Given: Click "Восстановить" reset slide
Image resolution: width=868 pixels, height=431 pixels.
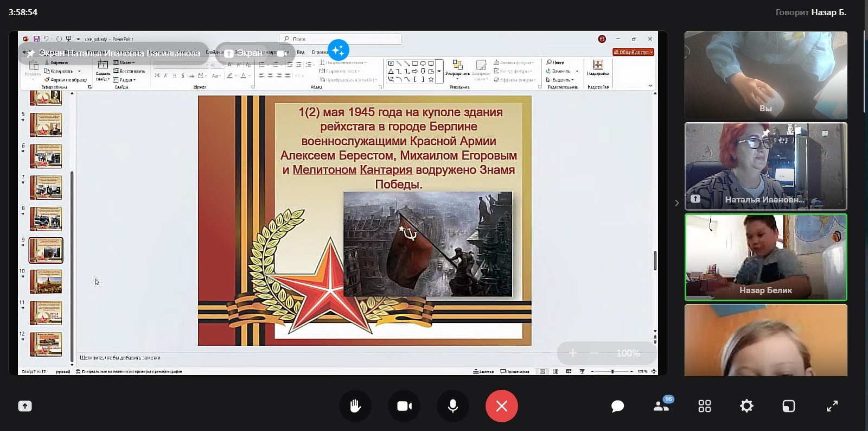Looking at the screenshot, I should (129, 71).
